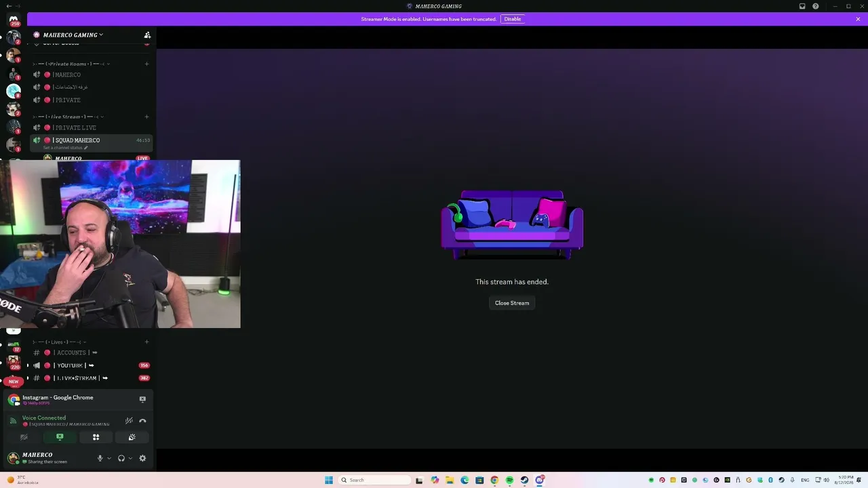
Task: Join the | MAHERCO voice channel
Action: pyautogui.click(x=92, y=75)
